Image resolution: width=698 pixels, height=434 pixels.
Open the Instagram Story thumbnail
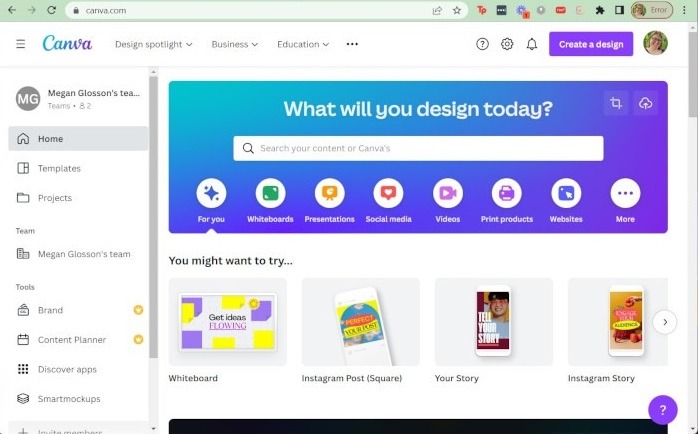click(618, 322)
